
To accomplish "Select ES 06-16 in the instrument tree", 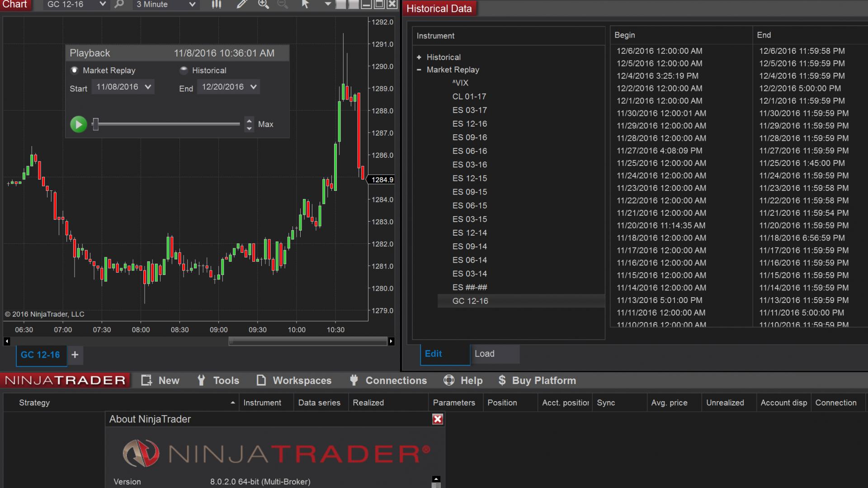I will [470, 151].
